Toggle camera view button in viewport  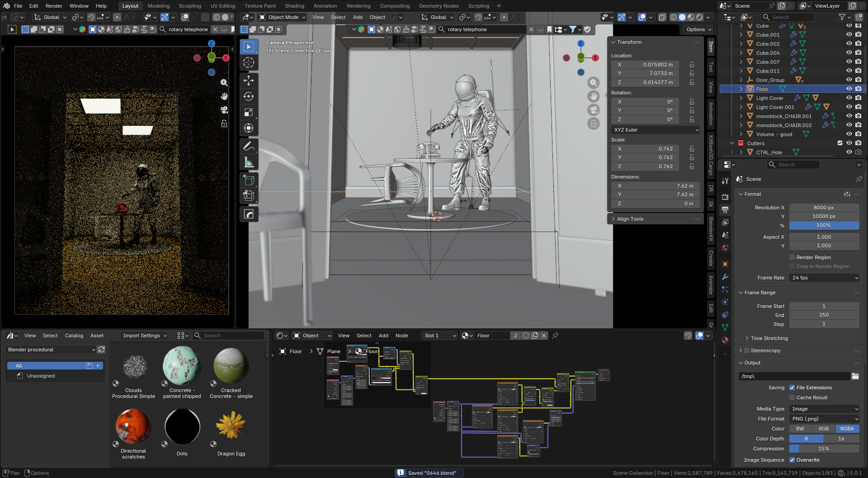(594, 110)
